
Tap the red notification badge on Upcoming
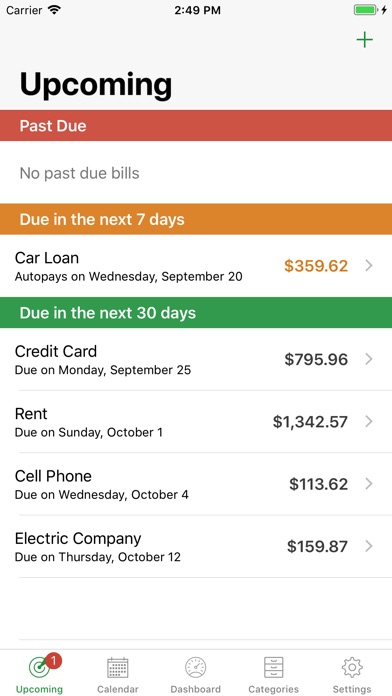pyautogui.click(x=53, y=661)
